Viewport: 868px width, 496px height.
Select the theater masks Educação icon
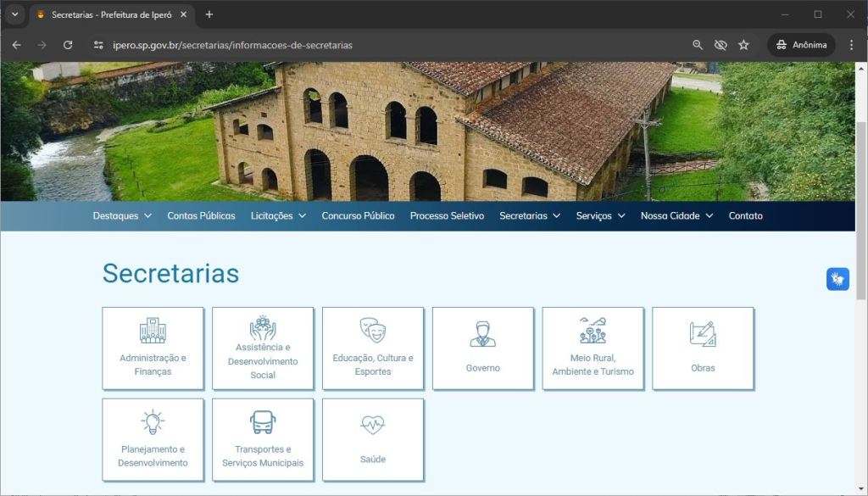[373, 330]
